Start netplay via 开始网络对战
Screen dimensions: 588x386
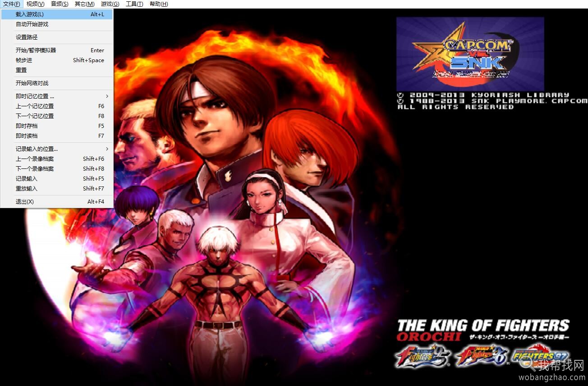pos(57,83)
